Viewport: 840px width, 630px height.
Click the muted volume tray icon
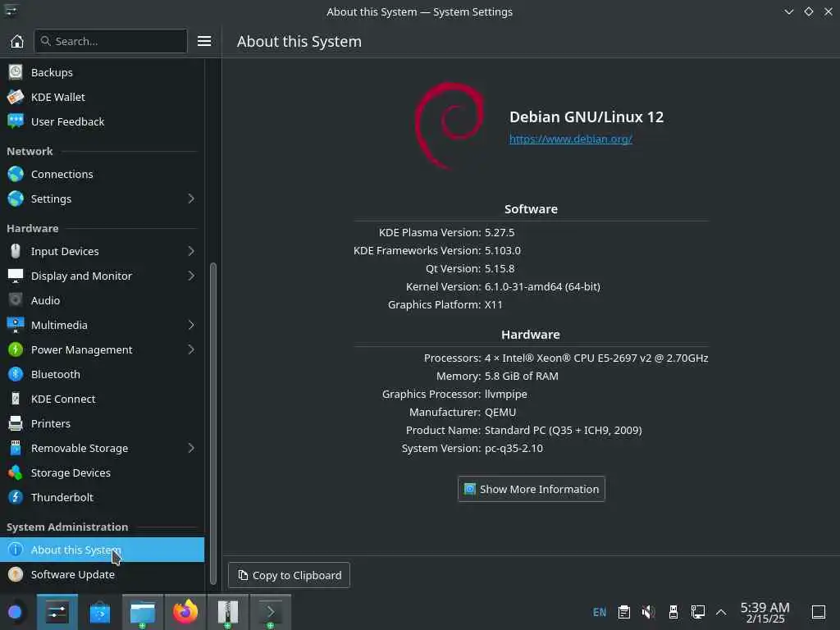(649, 612)
